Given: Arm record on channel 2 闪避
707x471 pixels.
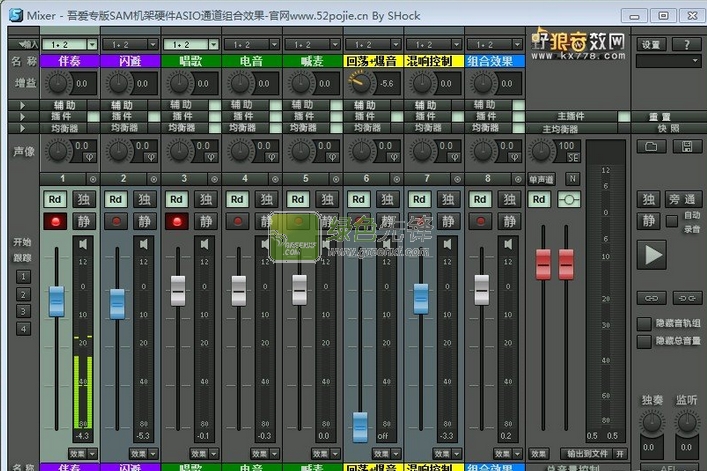Looking at the screenshot, I should 116,221.
